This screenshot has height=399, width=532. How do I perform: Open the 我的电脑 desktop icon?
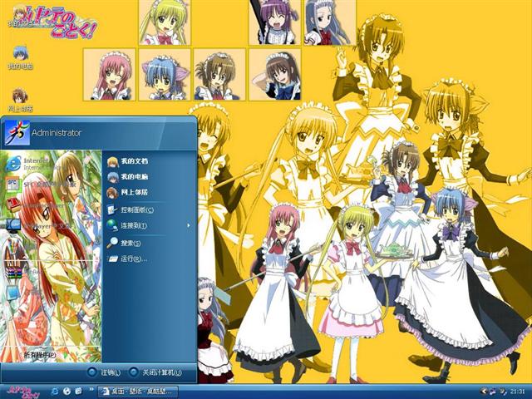pos(20,57)
